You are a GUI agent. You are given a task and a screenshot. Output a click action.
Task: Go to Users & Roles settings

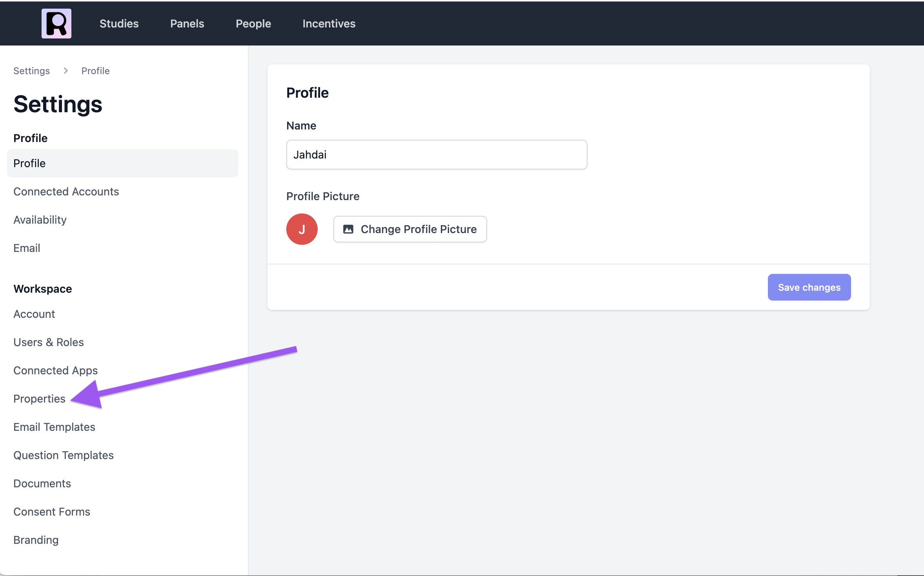pos(49,342)
